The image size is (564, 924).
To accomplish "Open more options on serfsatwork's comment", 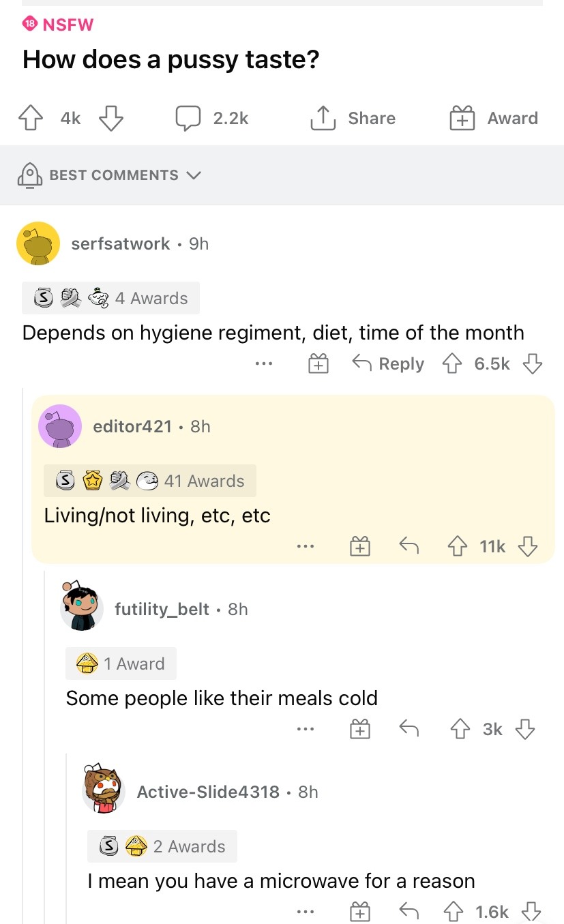I will tap(263, 364).
